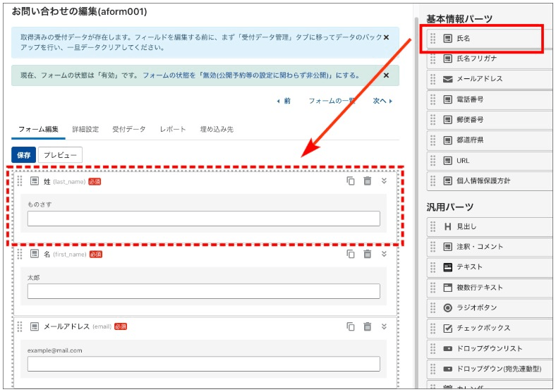Duplicate the 姓 (last_name) field

pyautogui.click(x=351, y=180)
